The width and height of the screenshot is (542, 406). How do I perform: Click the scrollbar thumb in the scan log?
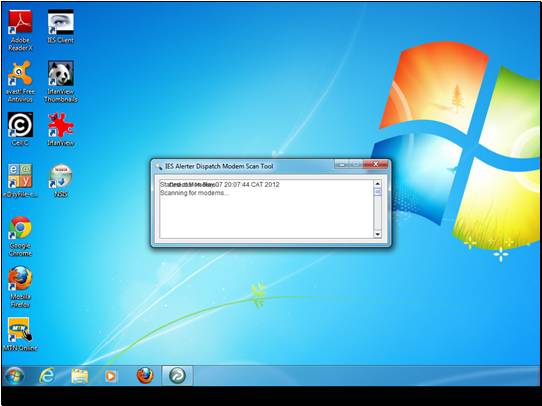(x=377, y=192)
